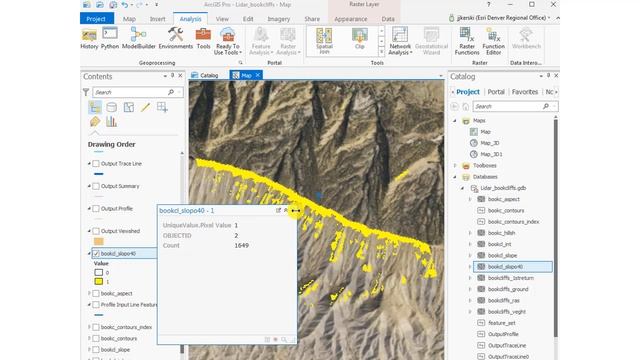Enable the bookc_aspect layer
Screen dimensions: 640x360
pos(96,293)
